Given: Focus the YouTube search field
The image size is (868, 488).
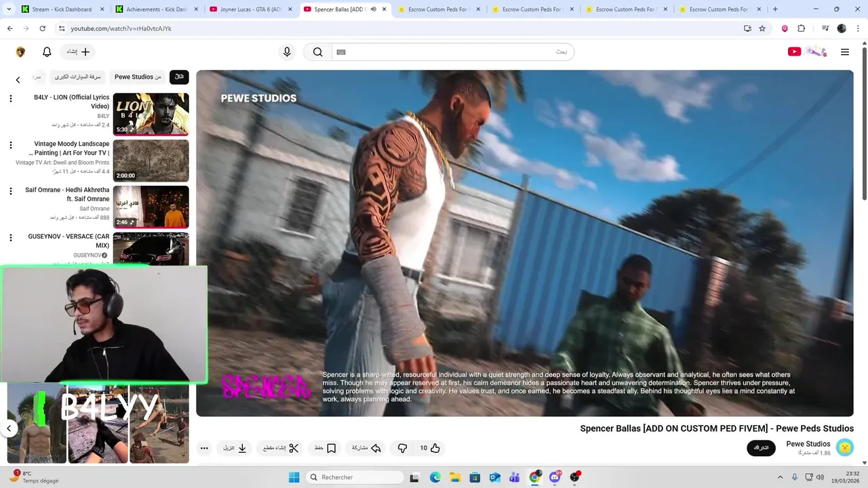Looking at the screenshot, I should click(453, 52).
